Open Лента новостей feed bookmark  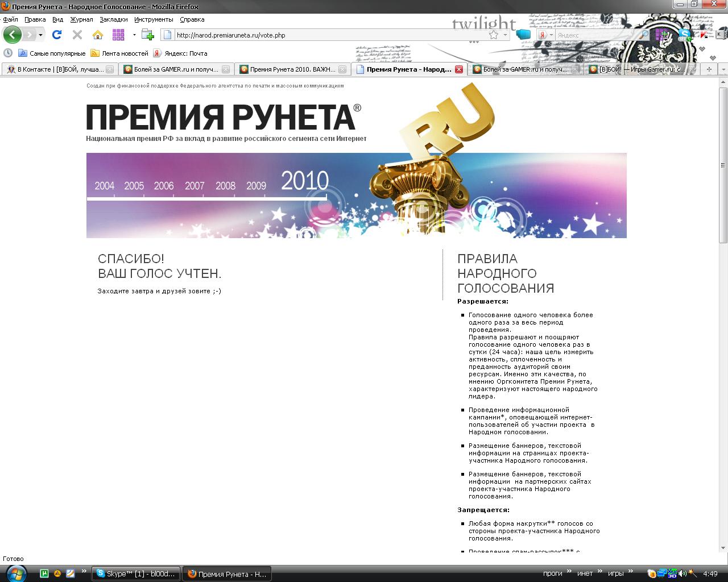pyautogui.click(x=119, y=53)
